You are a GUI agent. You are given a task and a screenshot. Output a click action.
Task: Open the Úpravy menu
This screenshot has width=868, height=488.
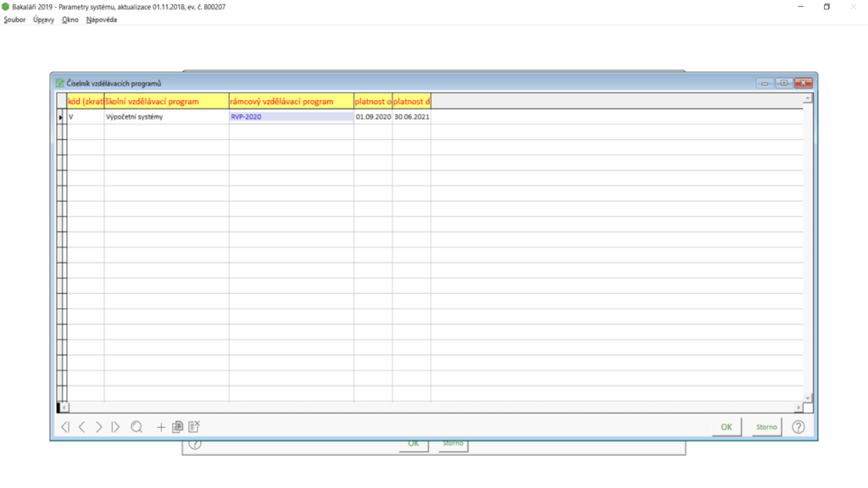coord(44,19)
